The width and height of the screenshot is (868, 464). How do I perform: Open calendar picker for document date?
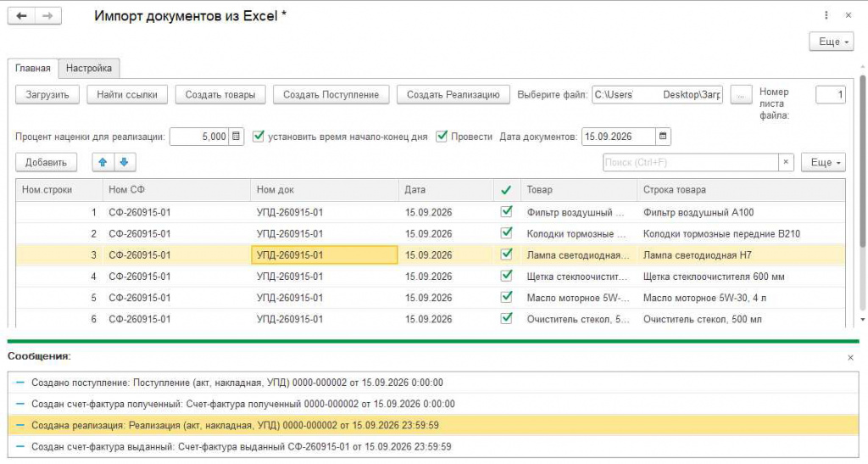pyautogui.click(x=663, y=137)
